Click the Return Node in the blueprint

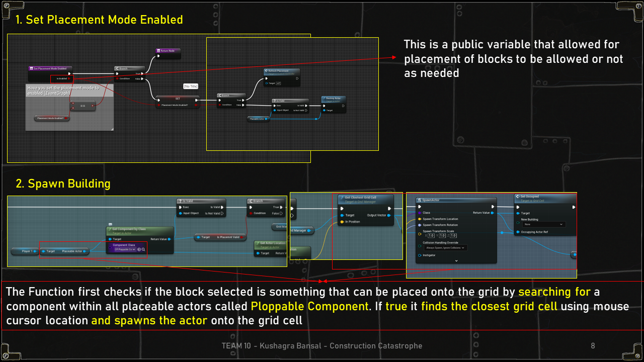point(168,51)
